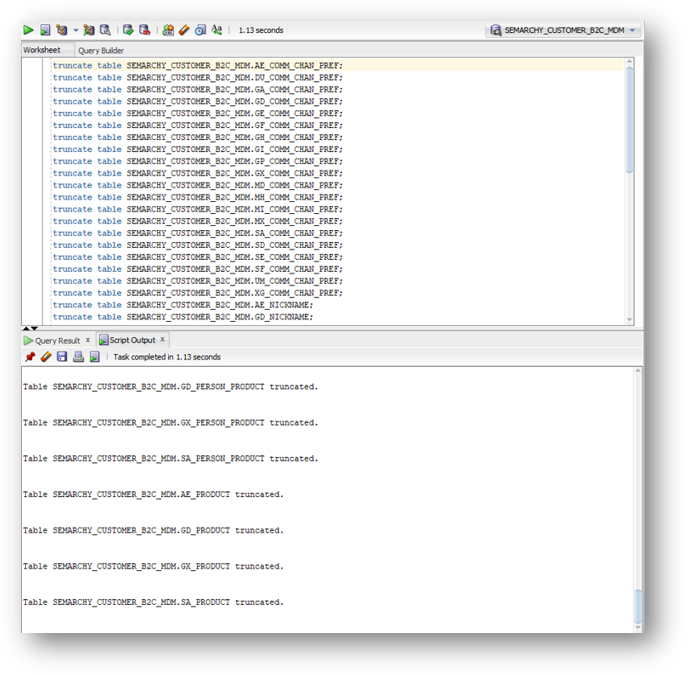
Task: Click the Explain Plan icon
Action: (x=62, y=30)
